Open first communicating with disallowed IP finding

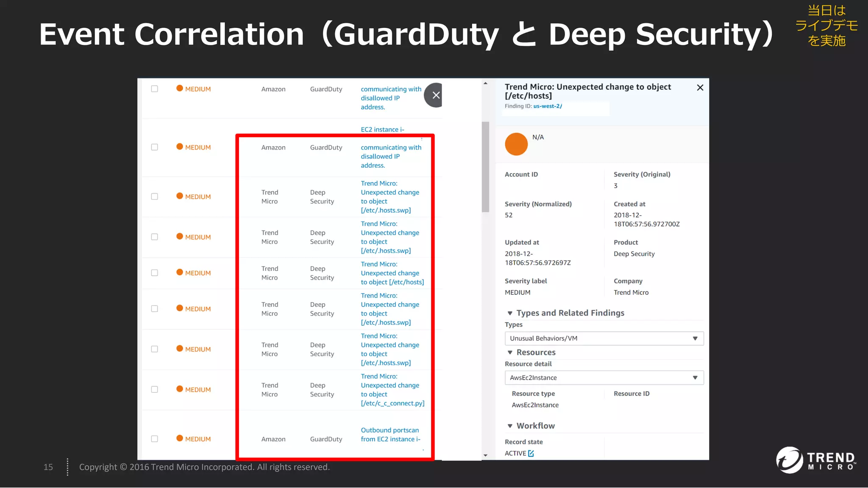[x=391, y=98]
